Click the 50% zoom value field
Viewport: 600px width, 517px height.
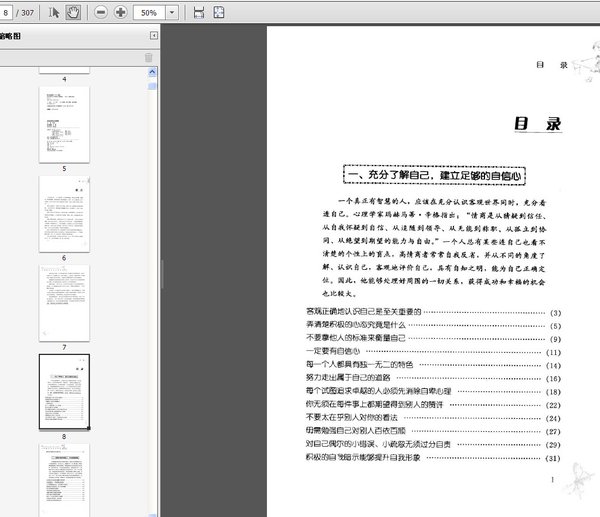tap(149, 13)
